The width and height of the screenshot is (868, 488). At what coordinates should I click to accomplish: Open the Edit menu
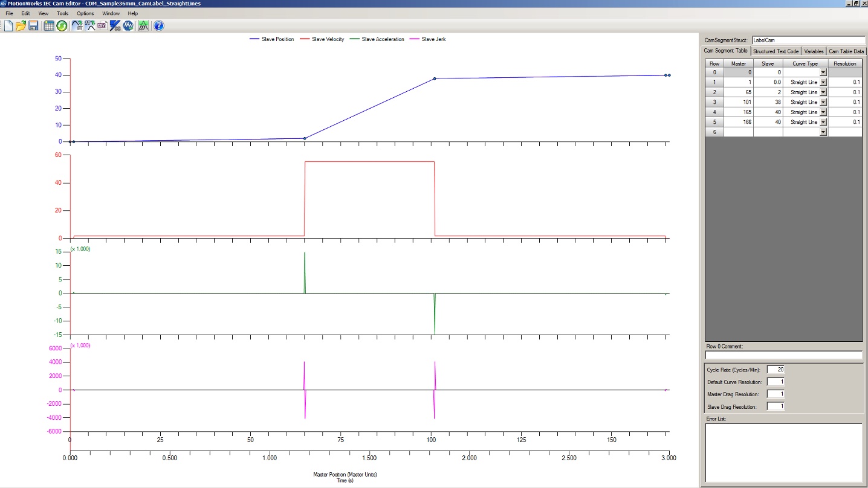[25, 13]
